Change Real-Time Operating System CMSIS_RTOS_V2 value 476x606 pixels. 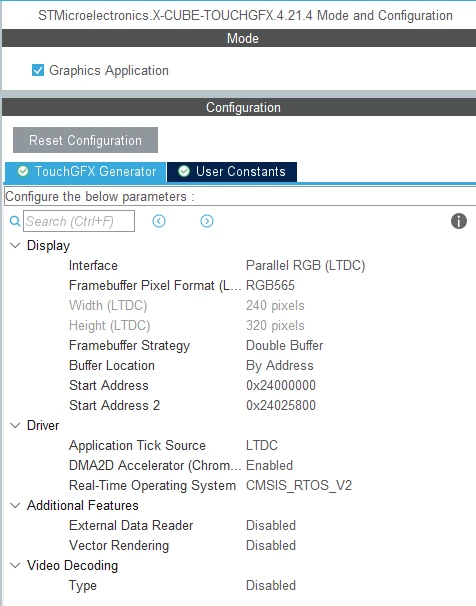click(x=299, y=485)
